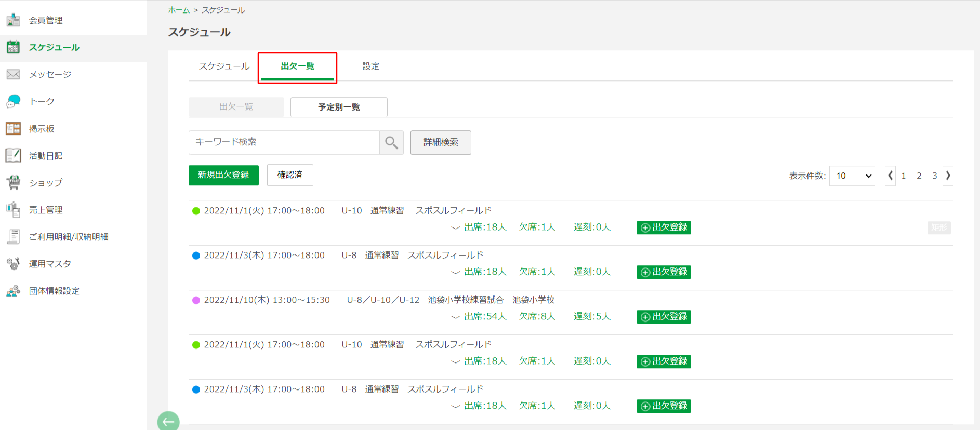Click the 確認済 button
Image resolution: width=980 pixels, height=430 pixels.
tap(290, 175)
